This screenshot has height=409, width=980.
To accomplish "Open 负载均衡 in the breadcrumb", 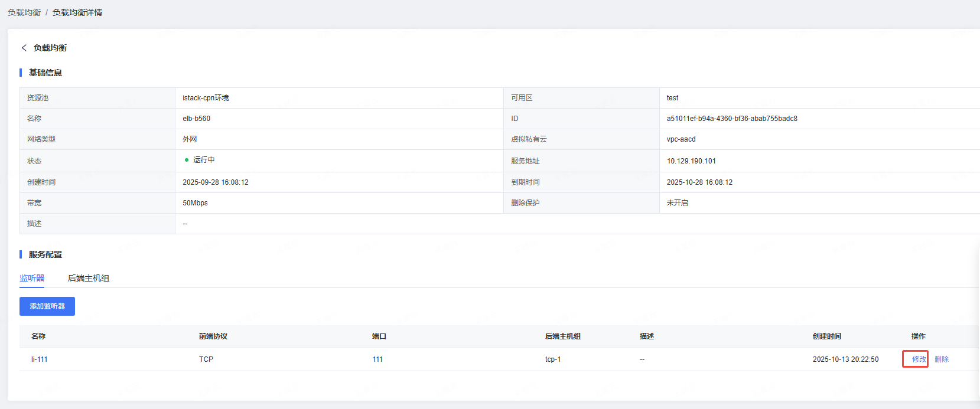I will point(24,12).
